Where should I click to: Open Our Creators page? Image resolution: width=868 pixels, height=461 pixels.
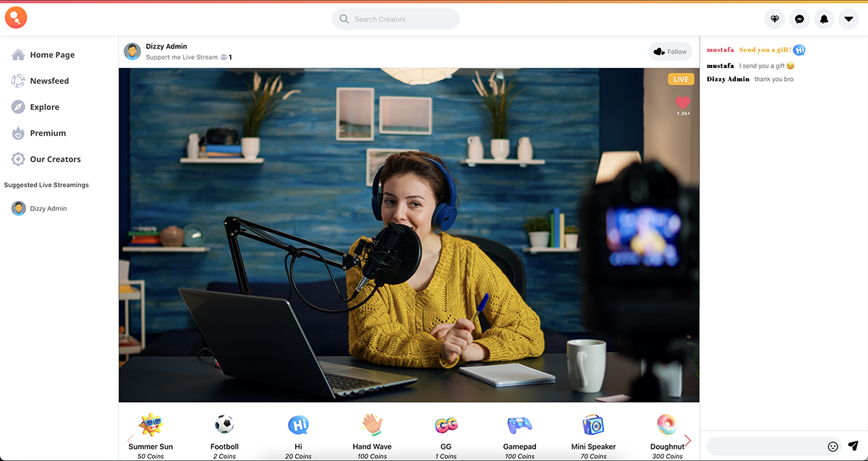(55, 159)
